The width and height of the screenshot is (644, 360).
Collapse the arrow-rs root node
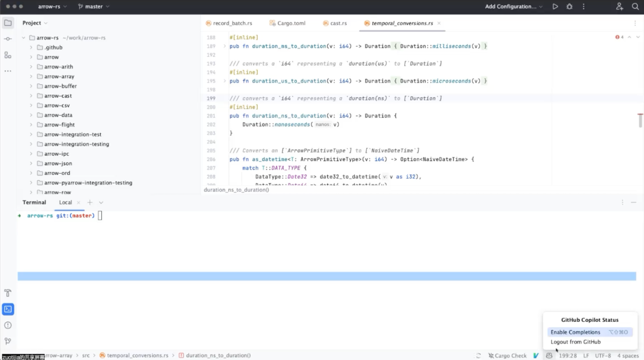(x=23, y=37)
